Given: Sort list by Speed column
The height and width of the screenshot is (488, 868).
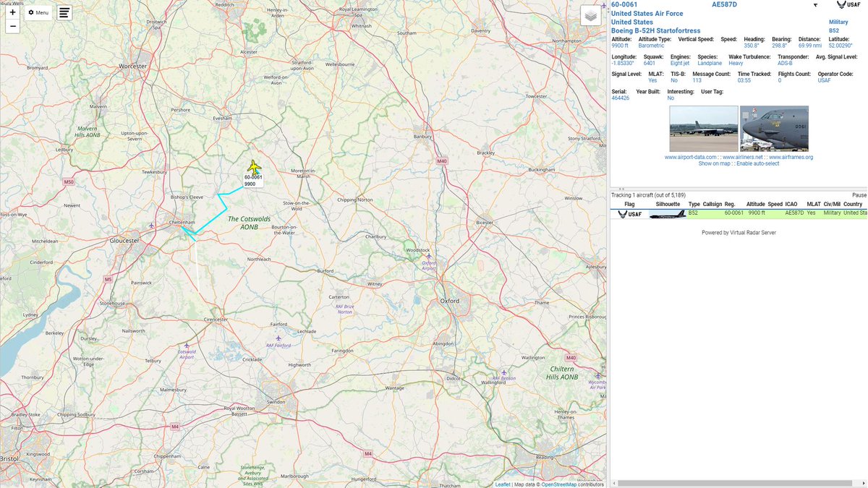Looking at the screenshot, I should click(775, 205).
